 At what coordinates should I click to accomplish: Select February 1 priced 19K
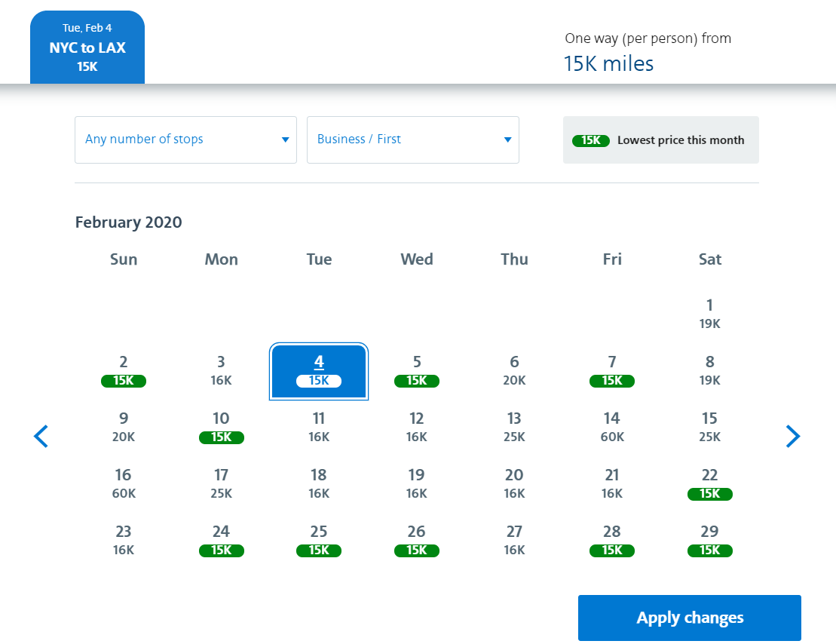click(x=709, y=314)
